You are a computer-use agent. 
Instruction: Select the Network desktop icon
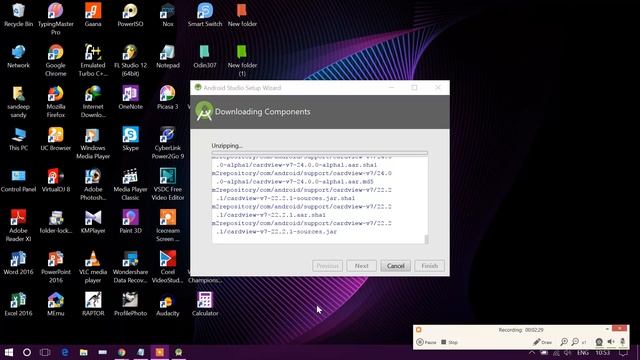pyautogui.click(x=18, y=56)
